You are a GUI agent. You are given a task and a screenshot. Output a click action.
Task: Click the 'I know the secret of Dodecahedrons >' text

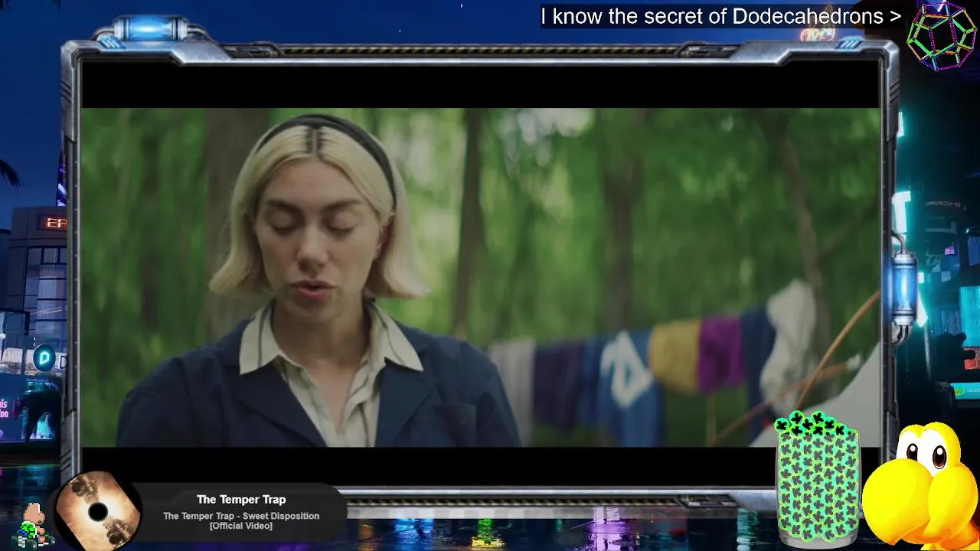coord(720,16)
